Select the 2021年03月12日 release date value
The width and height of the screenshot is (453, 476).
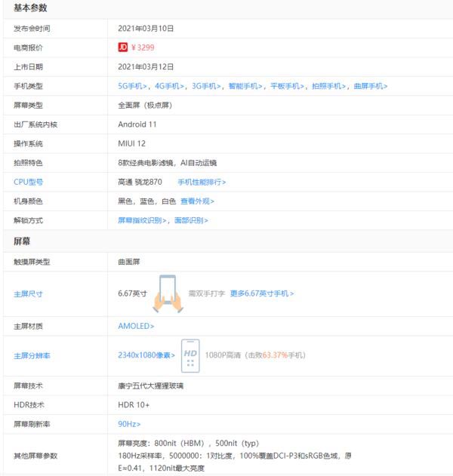(146, 67)
